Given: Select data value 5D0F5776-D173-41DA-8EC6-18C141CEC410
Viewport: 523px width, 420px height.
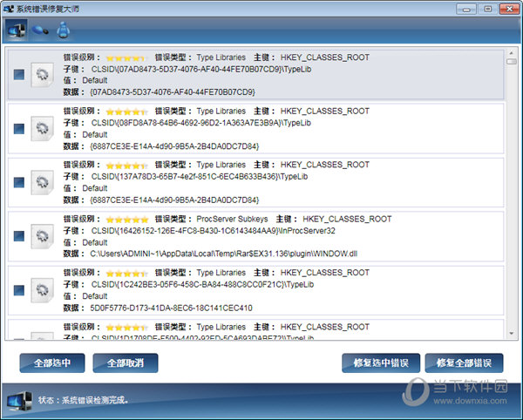Looking at the screenshot, I should click(171, 308).
